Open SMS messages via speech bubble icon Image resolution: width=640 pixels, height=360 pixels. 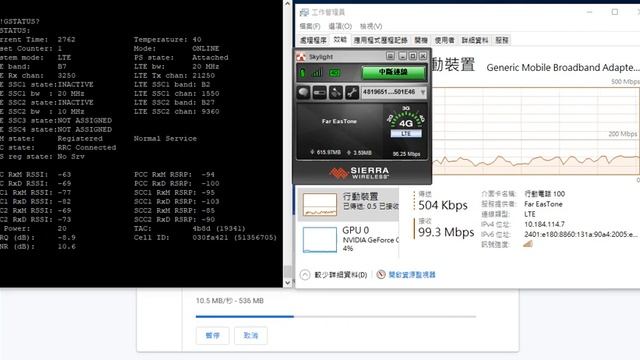(x=303, y=92)
